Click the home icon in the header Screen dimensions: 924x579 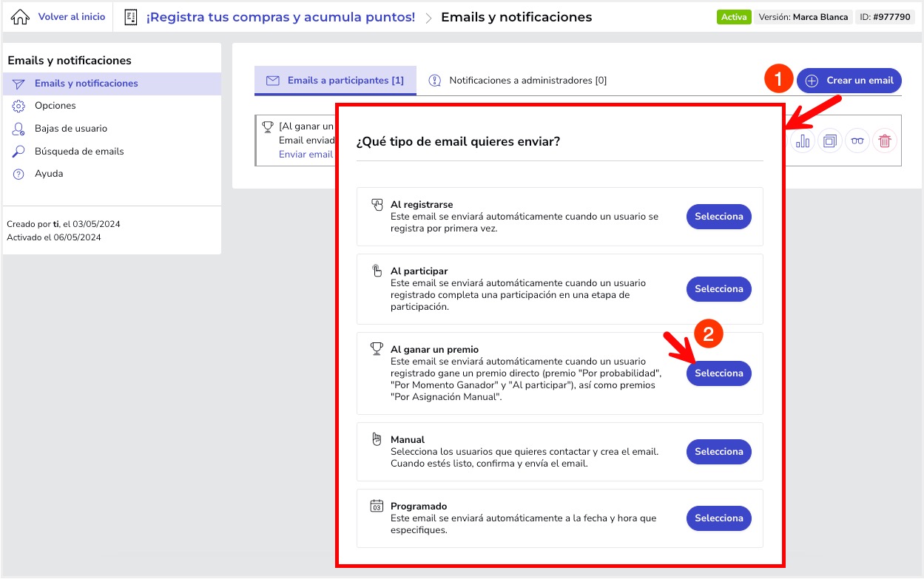21,17
